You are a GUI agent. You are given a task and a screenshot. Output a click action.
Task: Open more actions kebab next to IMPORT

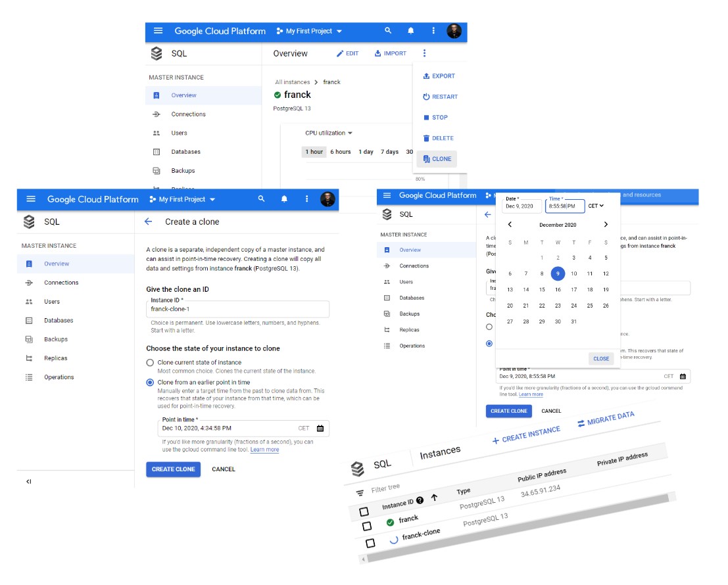click(x=424, y=53)
